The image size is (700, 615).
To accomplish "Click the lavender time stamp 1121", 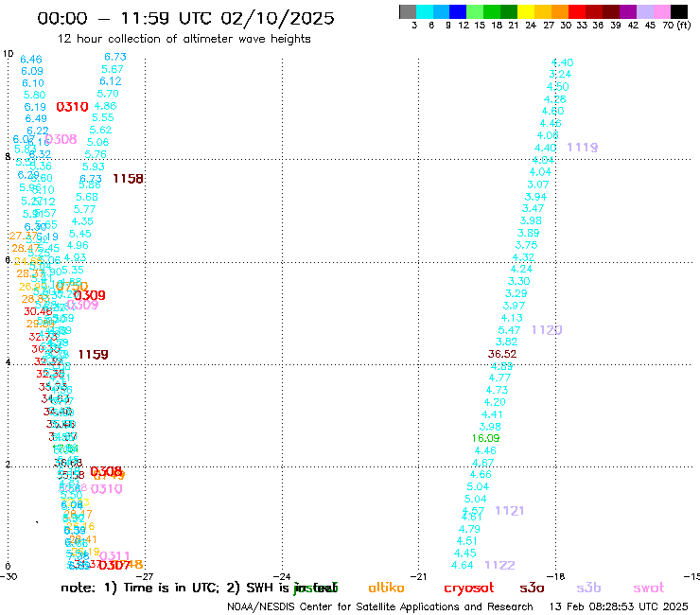I will (x=509, y=511).
